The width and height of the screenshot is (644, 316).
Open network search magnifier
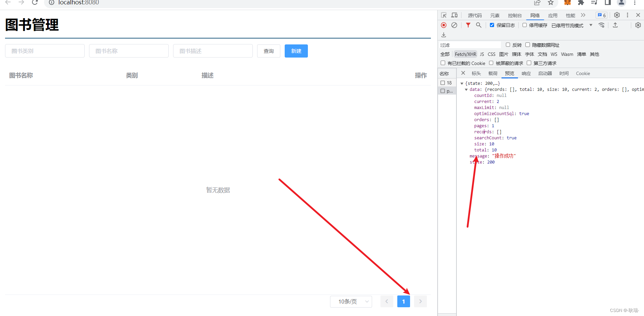click(479, 25)
